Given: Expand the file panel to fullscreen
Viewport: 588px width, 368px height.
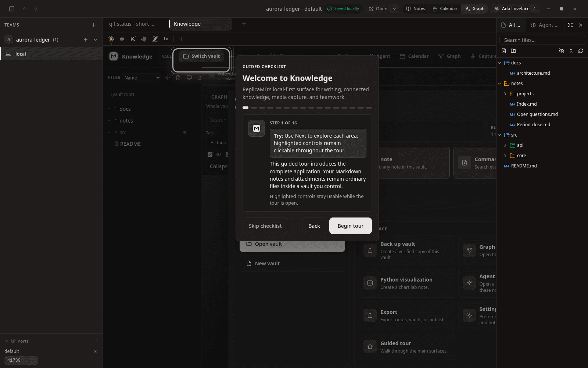Looking at the screenshot, I should 570,25.
